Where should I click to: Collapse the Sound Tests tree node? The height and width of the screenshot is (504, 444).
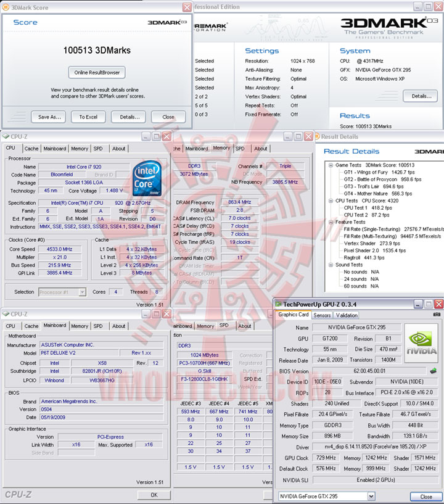pyautogui.click(x=331, y=265)
